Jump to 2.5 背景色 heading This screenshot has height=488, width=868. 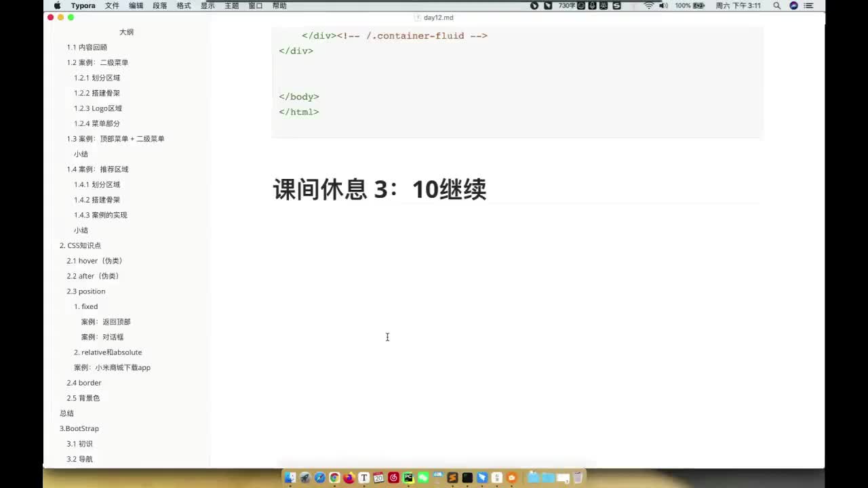coord(83,398)
